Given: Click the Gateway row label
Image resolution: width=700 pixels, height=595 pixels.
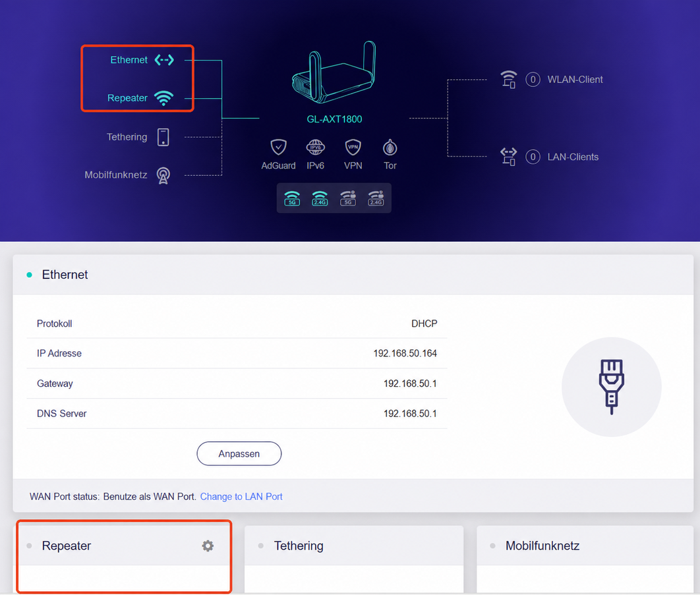Looking at the screenshot, I should (55, 383).
